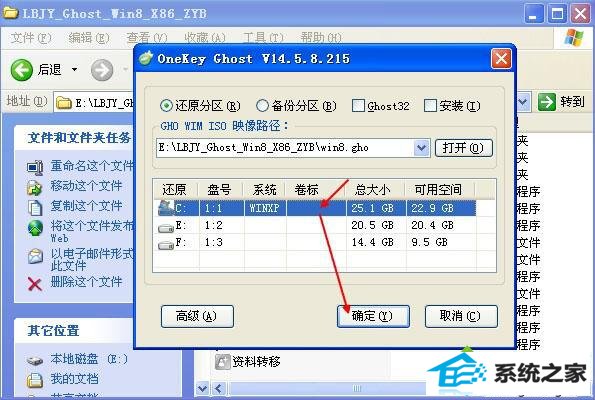Click the 1:3 disk number cell
This screenshot has width=595, height=400.
coord(214,242)
